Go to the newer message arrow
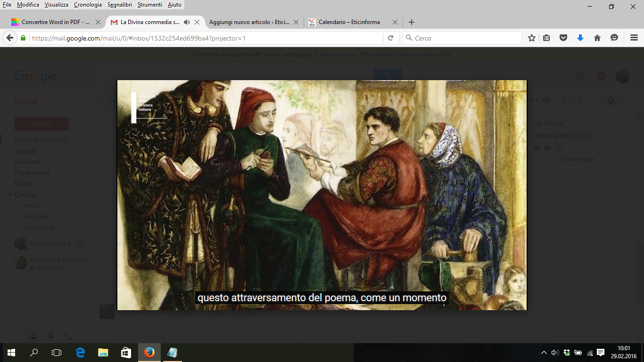The height and width of the screenshot is (362, 644). click(564, 101)
